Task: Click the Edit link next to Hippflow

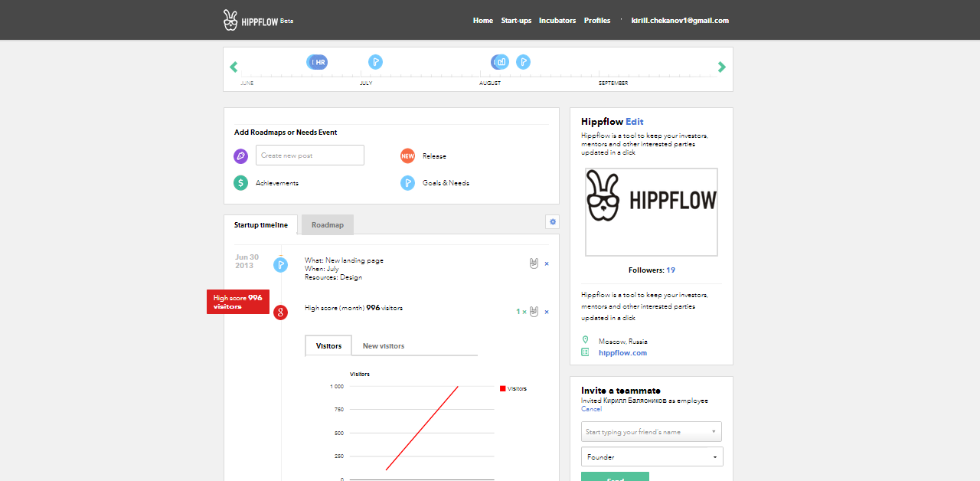Action: (635, 122)
